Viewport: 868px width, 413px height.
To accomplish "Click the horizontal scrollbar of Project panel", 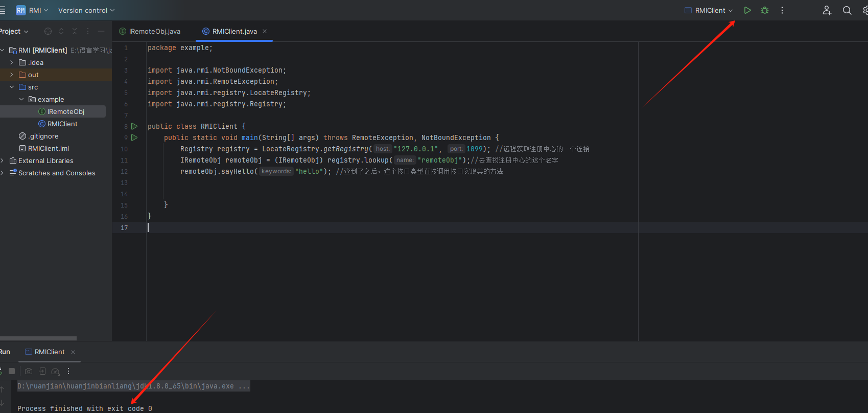I will [38, 338].
